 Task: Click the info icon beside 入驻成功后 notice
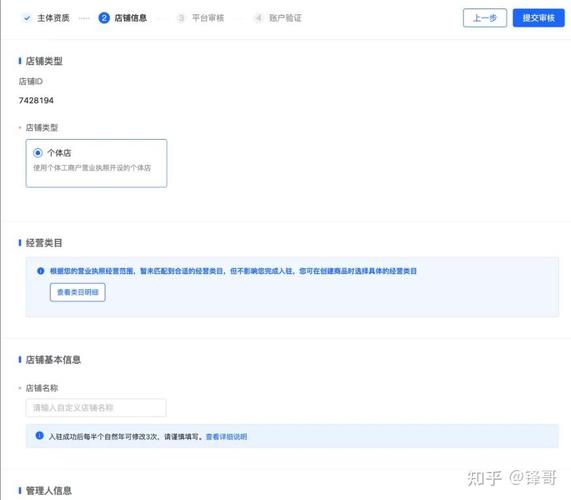click(x=40, y=436)
